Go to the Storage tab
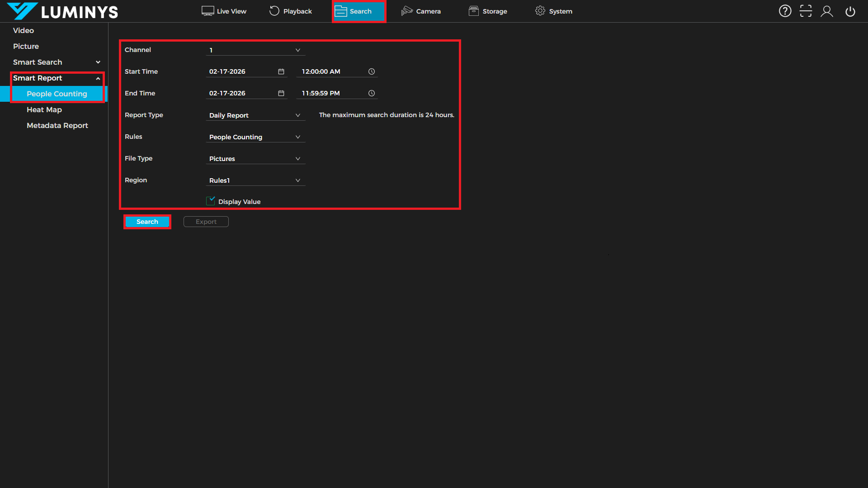The image size is (868, 488). [488, 11]
